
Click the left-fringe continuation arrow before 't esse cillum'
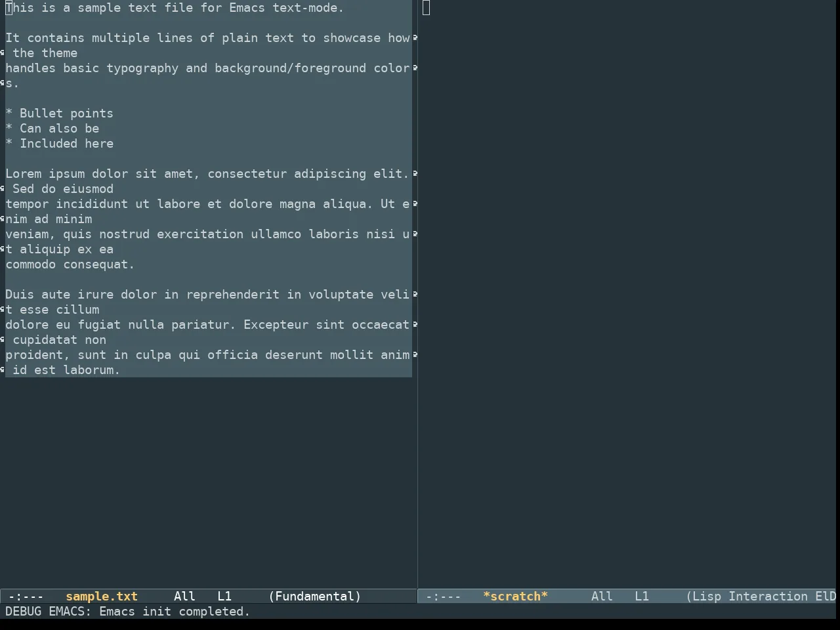tap(3, 310)
